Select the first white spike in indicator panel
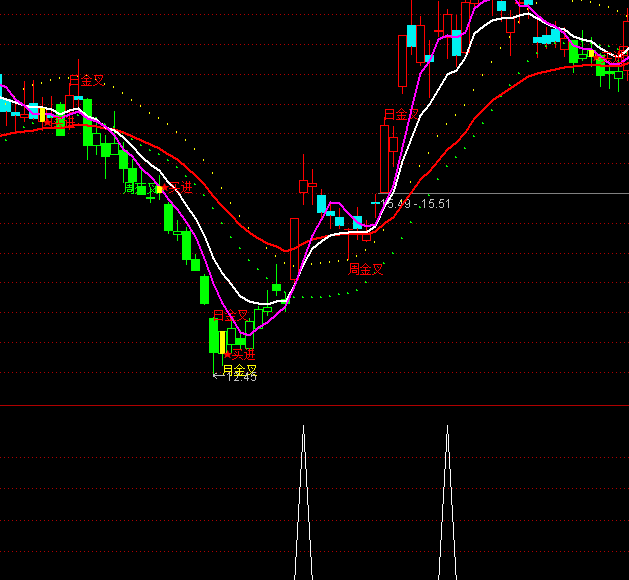629x580 pixels. pyautogui.click(x=302, y=500)
